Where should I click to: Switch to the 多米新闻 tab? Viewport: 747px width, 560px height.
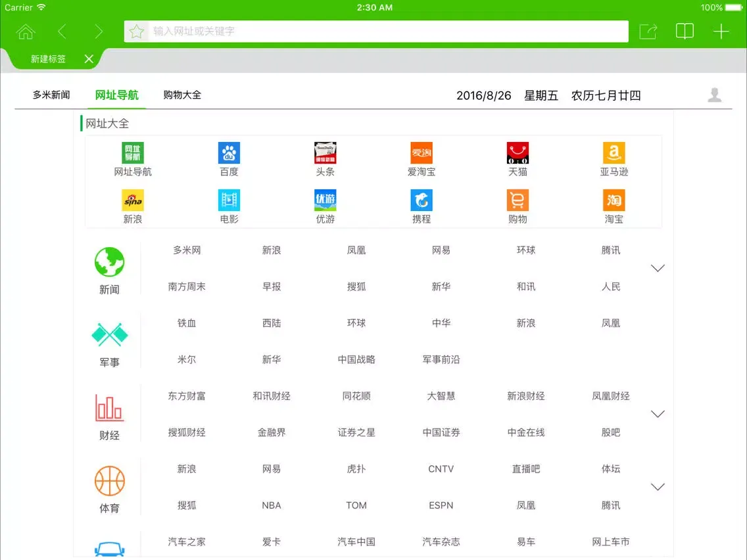click(51, 95)
